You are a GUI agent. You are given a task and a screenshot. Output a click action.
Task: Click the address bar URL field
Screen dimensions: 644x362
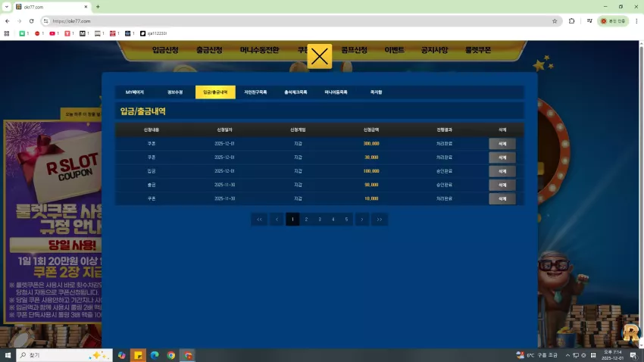tap(300, 21)
